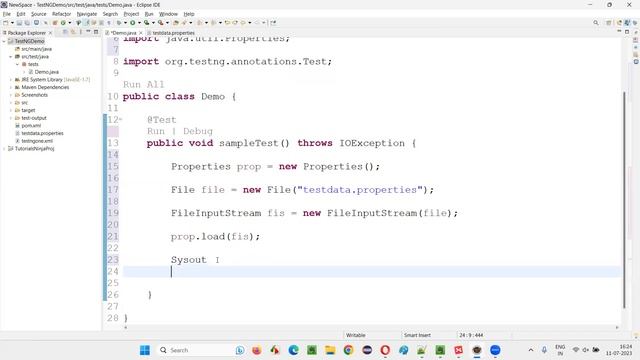Click Run link above sampleTest method
640x360 pixels.
(156, 131)
